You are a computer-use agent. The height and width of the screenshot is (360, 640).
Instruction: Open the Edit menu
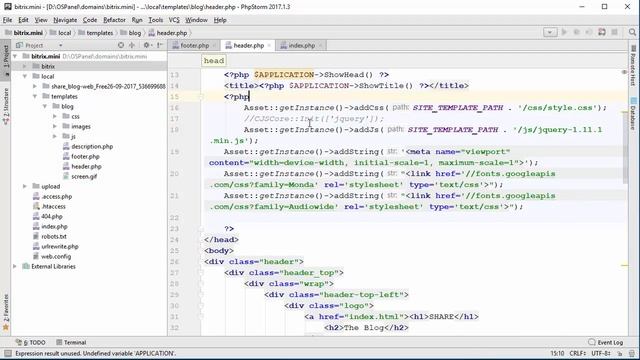point(23,20)
